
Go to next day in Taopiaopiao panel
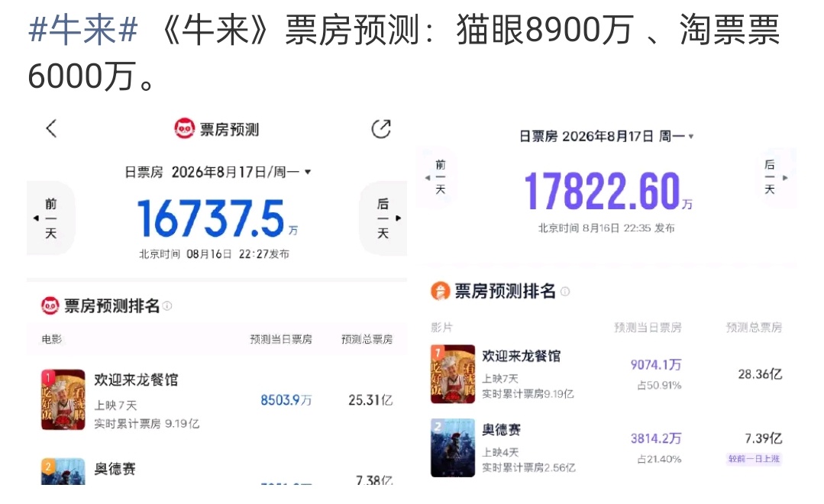click(x=774, y=178)
